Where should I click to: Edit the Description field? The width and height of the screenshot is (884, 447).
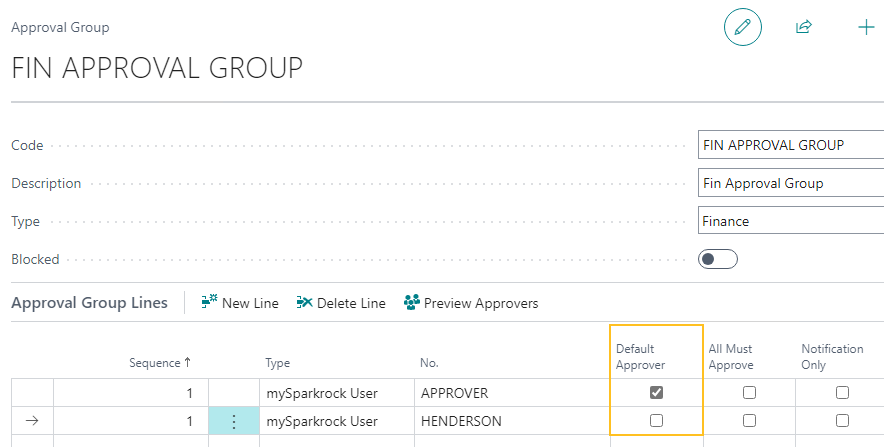(790, 183)
